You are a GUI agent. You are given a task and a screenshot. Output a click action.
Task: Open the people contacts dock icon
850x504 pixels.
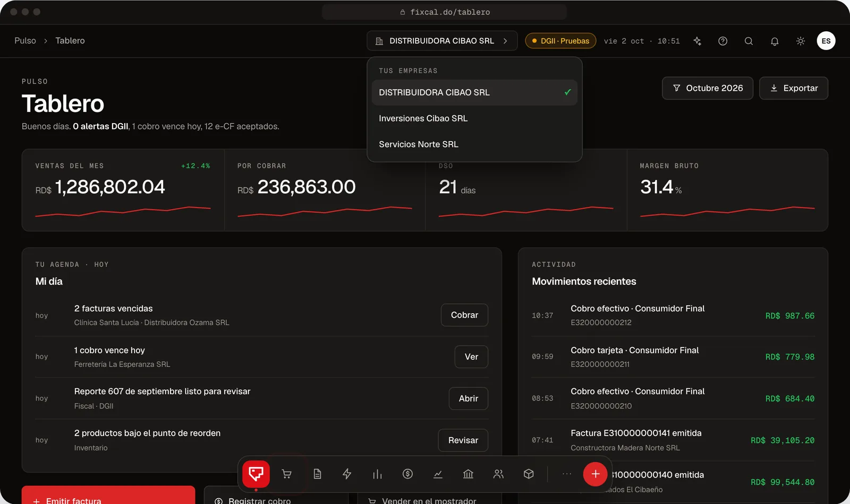tap(498, 474)
